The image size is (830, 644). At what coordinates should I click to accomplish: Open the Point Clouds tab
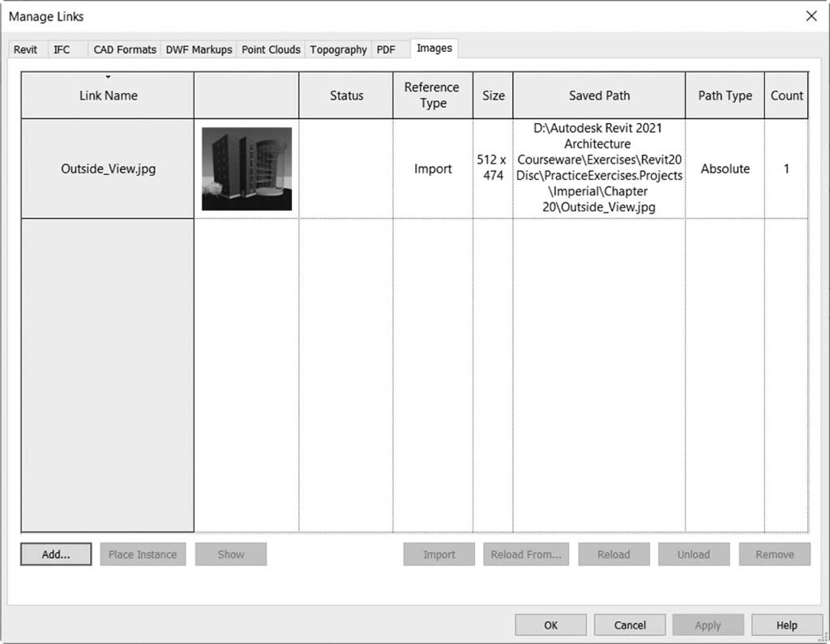[271, 49]
